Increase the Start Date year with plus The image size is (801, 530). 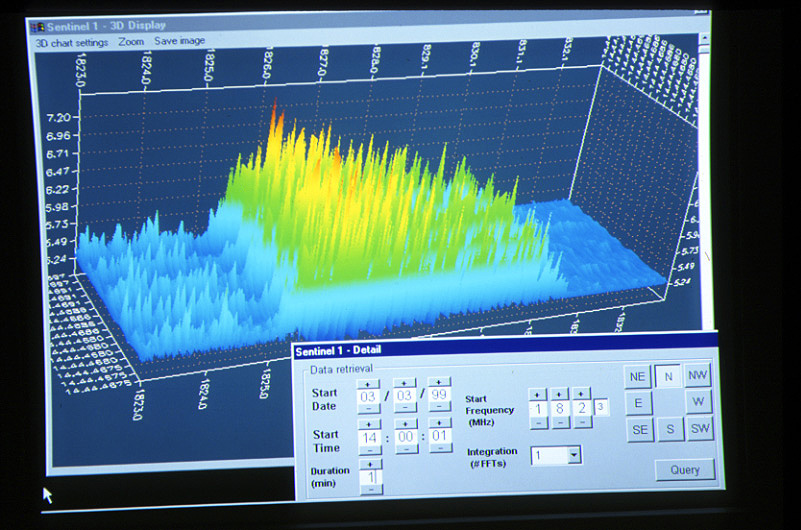pos(439,382)
